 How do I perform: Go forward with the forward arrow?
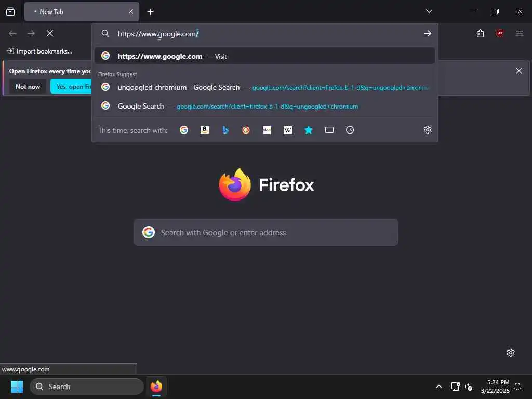[31, 33]
